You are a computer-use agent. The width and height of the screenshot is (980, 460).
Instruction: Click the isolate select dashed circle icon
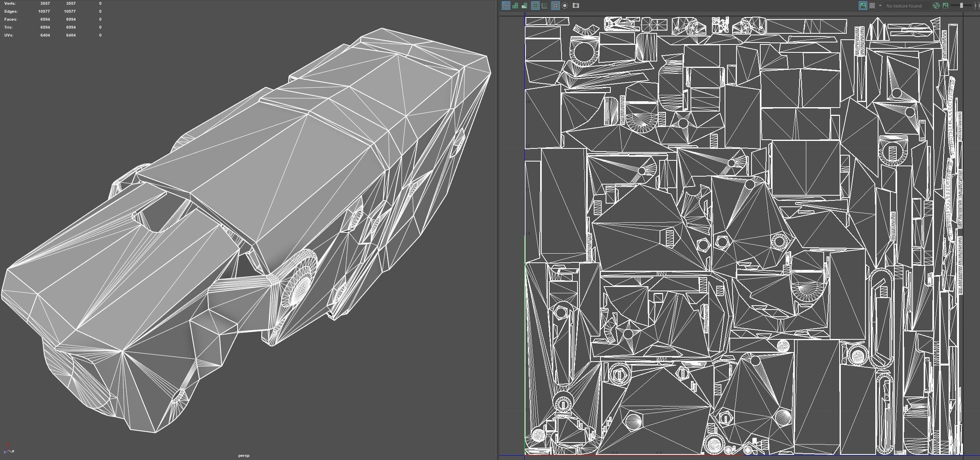(565, 6)
